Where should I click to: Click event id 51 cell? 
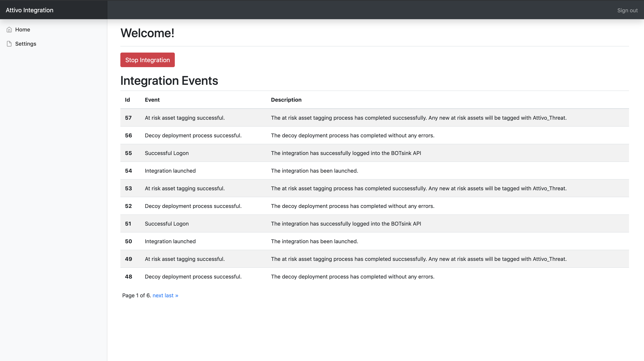coord(128,223)
